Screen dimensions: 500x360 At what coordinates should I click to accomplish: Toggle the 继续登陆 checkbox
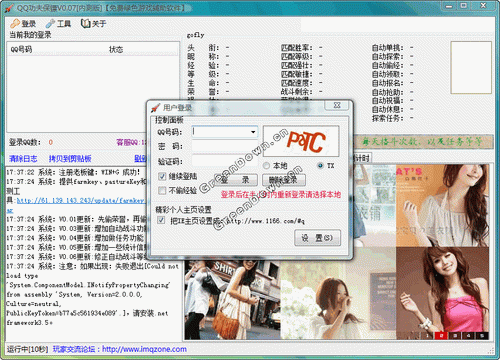coord(162,176)
